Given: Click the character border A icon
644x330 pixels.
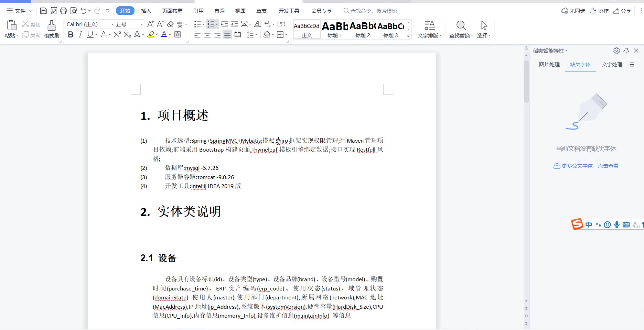Looking at the screenshot, I should point(178,34).
